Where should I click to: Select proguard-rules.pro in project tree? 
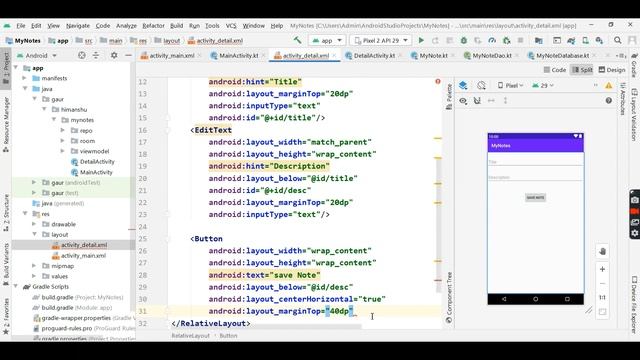[67, 328]
